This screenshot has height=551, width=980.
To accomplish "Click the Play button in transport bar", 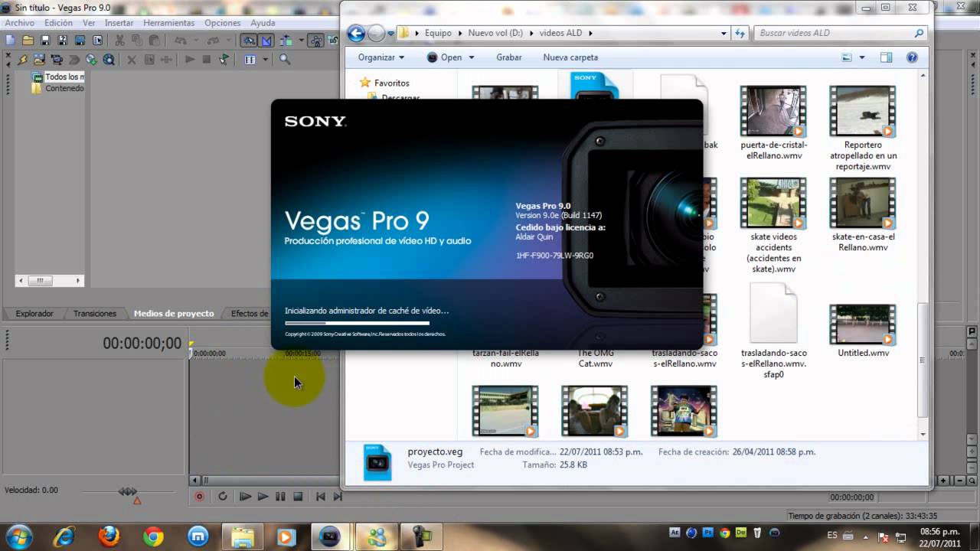I will [x=263, y=497].
